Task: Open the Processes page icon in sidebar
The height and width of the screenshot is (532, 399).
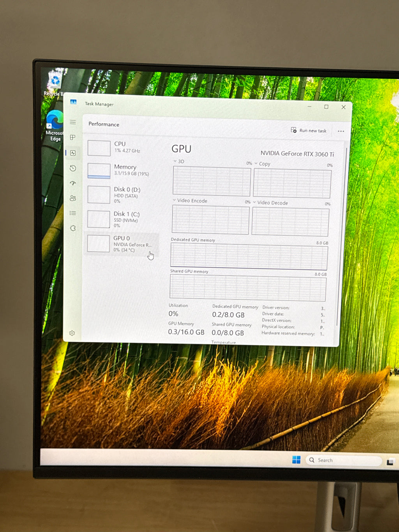Action: (73, 137)
